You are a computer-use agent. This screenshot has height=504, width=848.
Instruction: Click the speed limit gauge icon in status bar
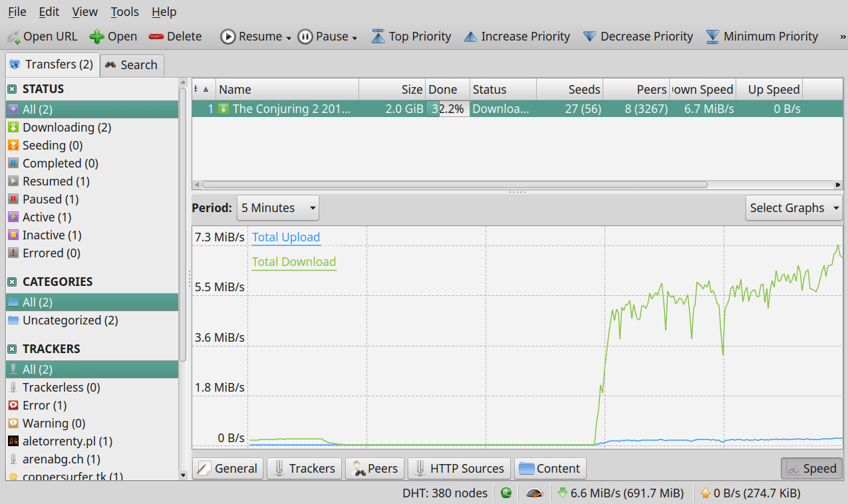(x=533, y=493)
